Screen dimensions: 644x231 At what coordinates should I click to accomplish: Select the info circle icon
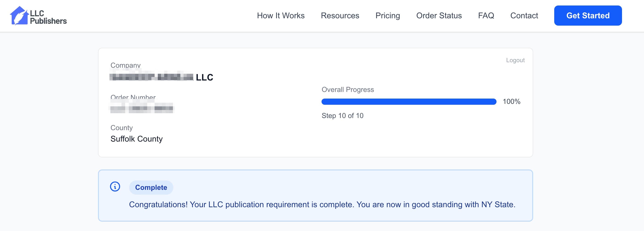click(x=115, y=187)
